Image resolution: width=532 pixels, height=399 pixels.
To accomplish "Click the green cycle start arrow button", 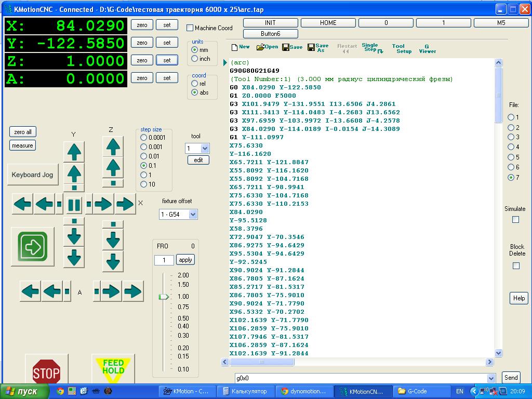I will click(x=33, y=247).
